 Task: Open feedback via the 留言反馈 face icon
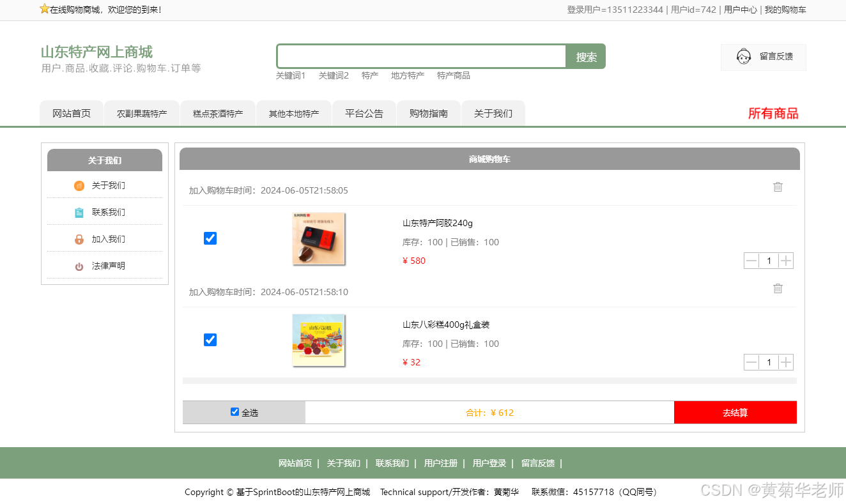click(x=743, y=56)
